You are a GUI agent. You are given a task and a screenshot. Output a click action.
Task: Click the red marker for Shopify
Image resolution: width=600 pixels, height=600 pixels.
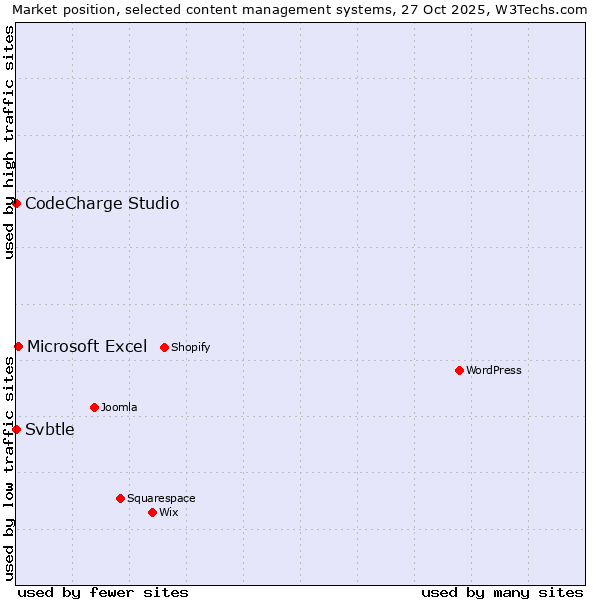(x=164, y=347)
